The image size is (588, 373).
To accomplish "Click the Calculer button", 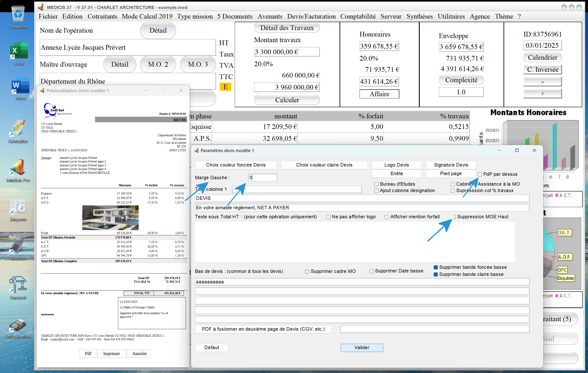I will tap(287, 100).
